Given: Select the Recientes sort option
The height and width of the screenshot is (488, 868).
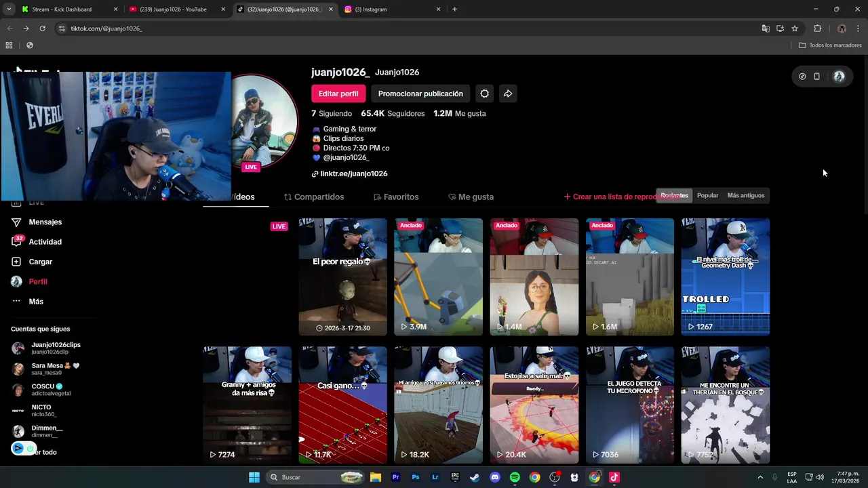Looking at the screenshot, I should (x=674, y=195).
